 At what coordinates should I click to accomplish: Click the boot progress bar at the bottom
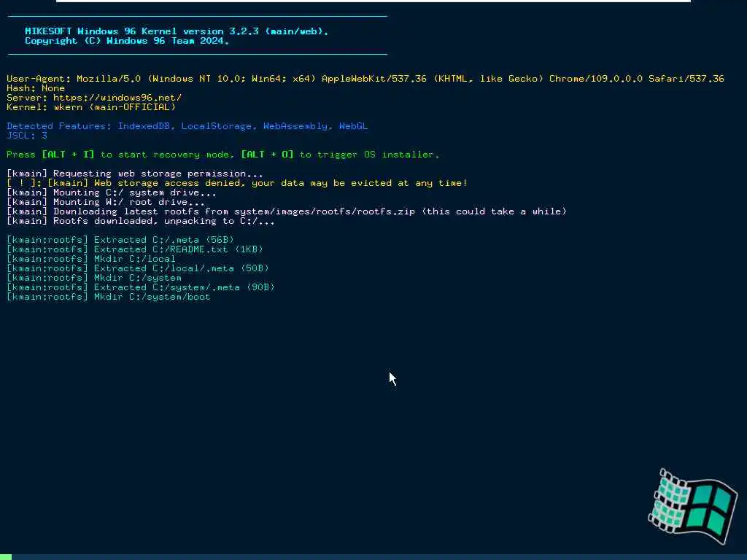coord(373,557)
